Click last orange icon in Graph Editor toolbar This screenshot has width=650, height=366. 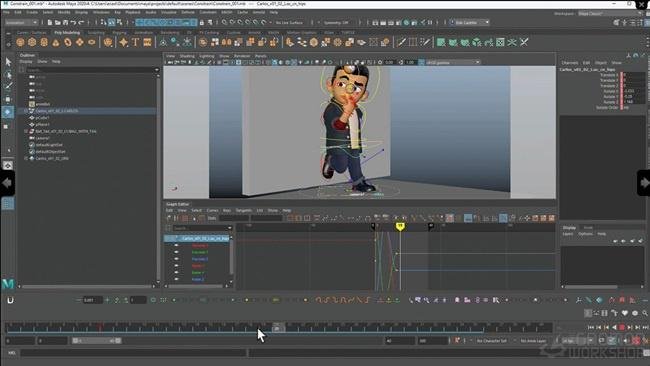coord(552,218)
